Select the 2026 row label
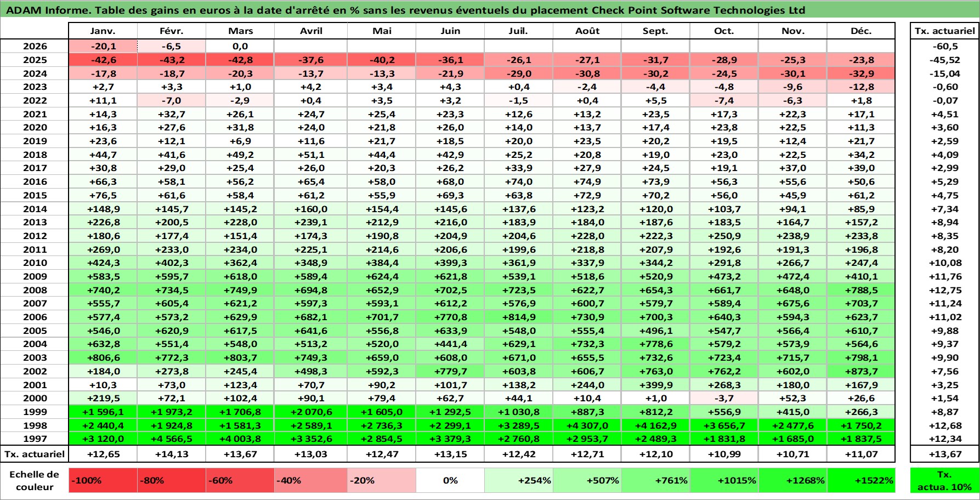This screenshot has height=500, width=980. point(35,47)
